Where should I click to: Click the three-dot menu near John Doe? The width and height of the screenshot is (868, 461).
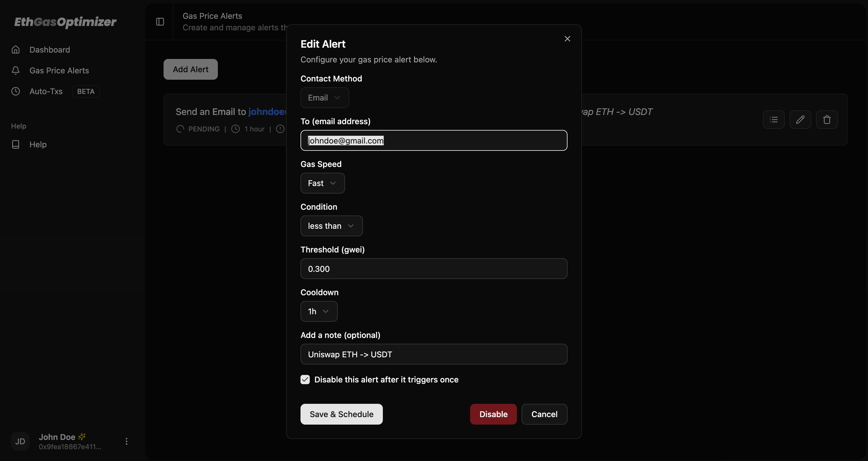click(x=126, y=441)
